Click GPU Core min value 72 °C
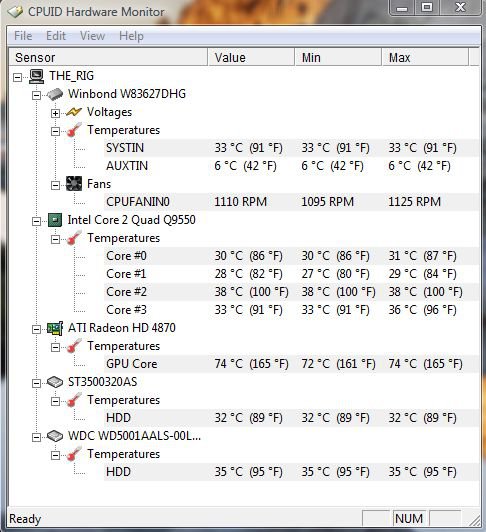486x532 pixels. (338, 364)
